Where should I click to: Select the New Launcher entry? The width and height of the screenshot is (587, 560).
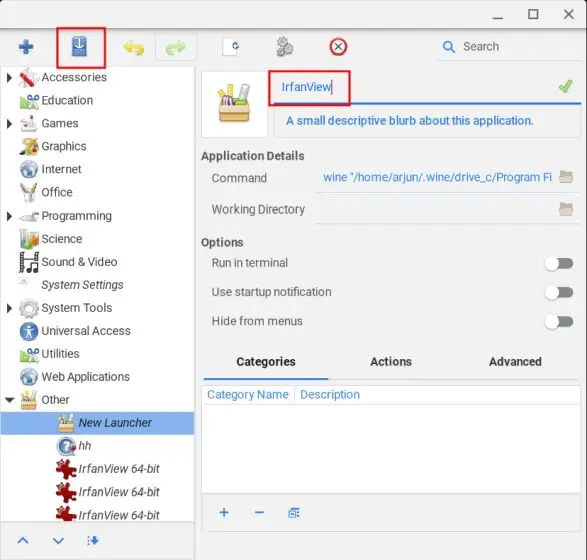(x=97, y=423)
